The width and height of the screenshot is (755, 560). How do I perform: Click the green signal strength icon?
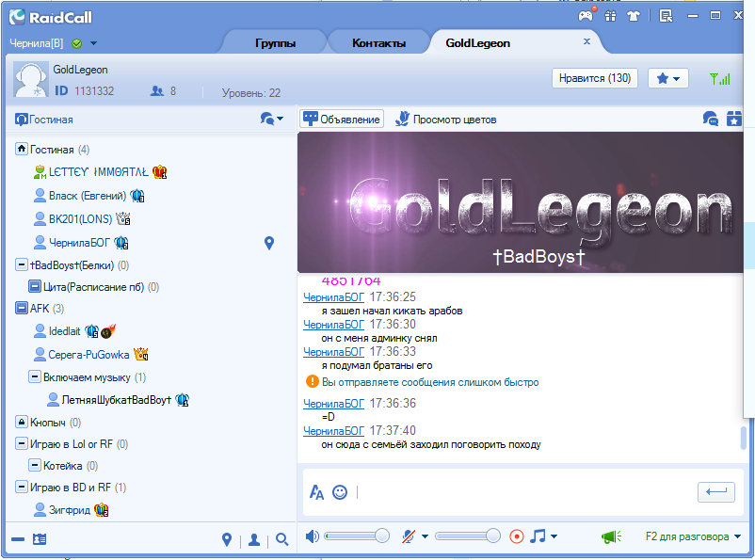720,78
